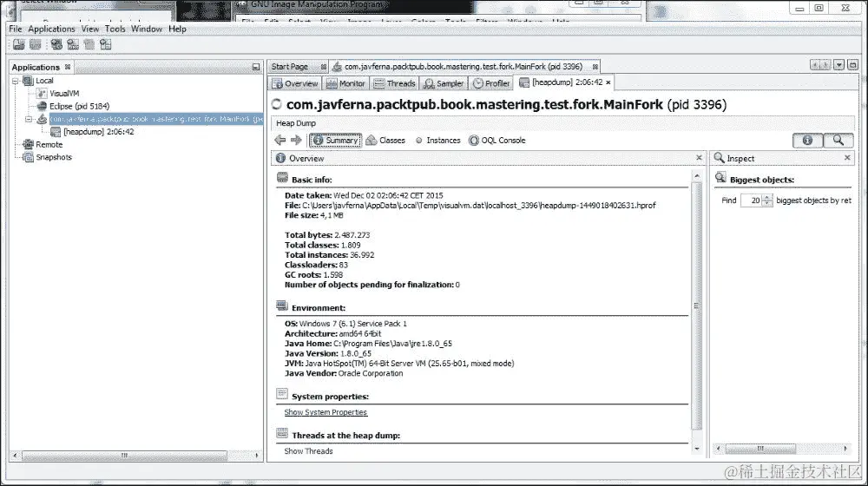Click the Show System Properties link
Viewport: 868px width, 486px height.
(325, 412)
